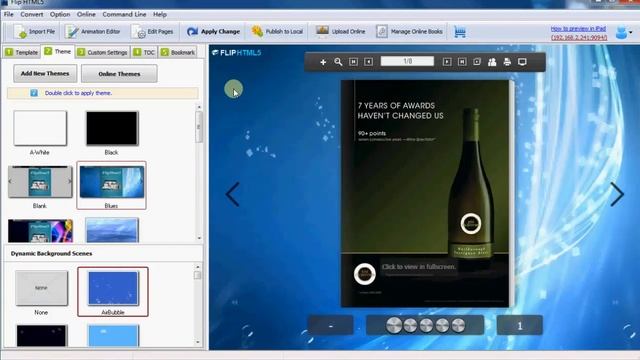This screenshot has width=640, height=360.
Task: Click scenes list scroll down arrow
Action: click(x=198, y=342)
